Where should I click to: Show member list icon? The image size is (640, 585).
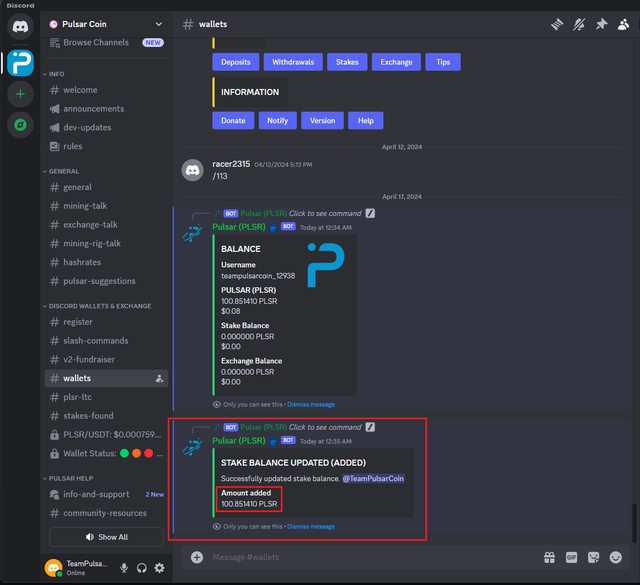pyautogui.click(x=623, y=24)
